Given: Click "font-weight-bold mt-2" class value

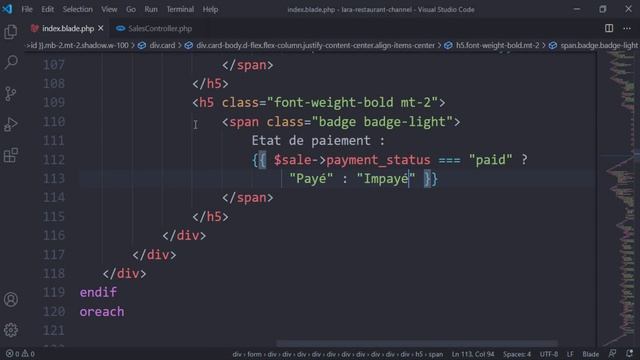Looking at the screenshot, I should coord(352,102).
